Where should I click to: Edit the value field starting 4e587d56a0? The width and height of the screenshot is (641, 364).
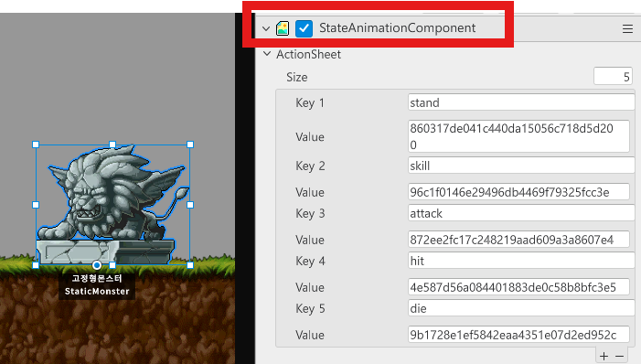518,286
